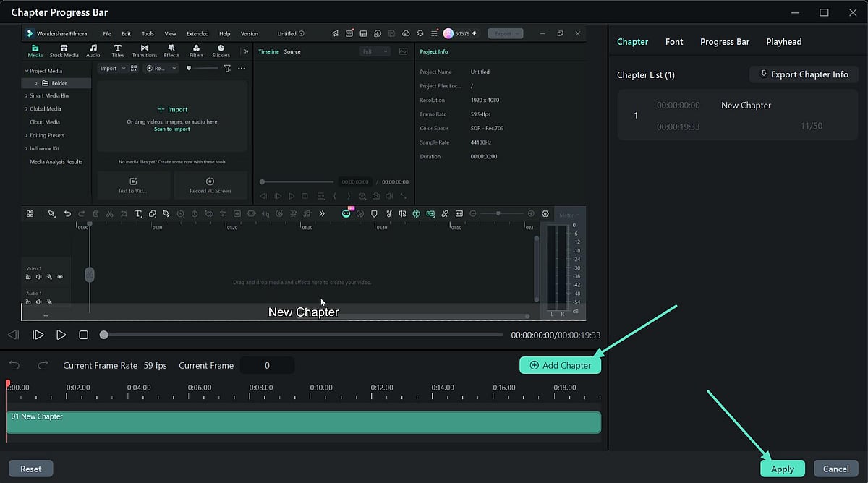Click the 59 fps frame rate value
This screenshot has width=868, height=483.
point(155,366)
